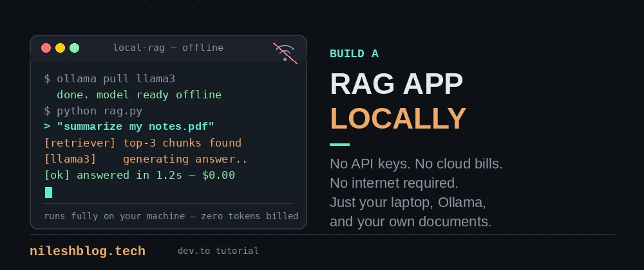
Task: Click the teal blinking terminal cursor block
Action: pyautogui.click(x=48, y=192)
